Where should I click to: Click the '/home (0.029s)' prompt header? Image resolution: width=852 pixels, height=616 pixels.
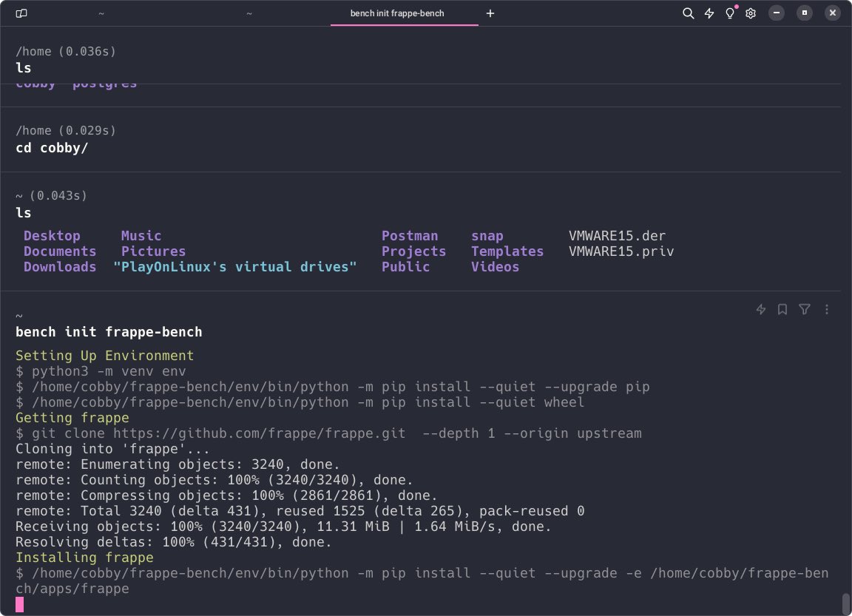66,131
